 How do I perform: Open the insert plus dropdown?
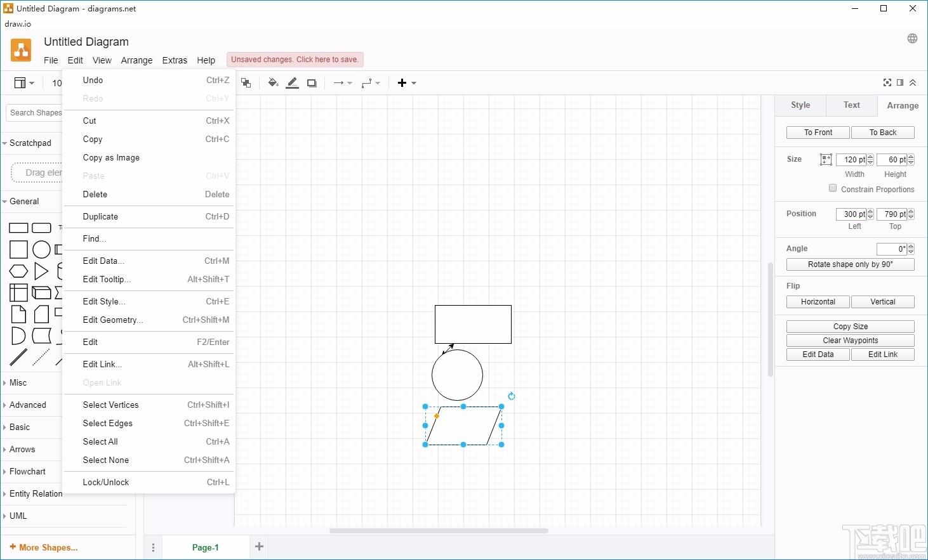click(x=407, y=83)
